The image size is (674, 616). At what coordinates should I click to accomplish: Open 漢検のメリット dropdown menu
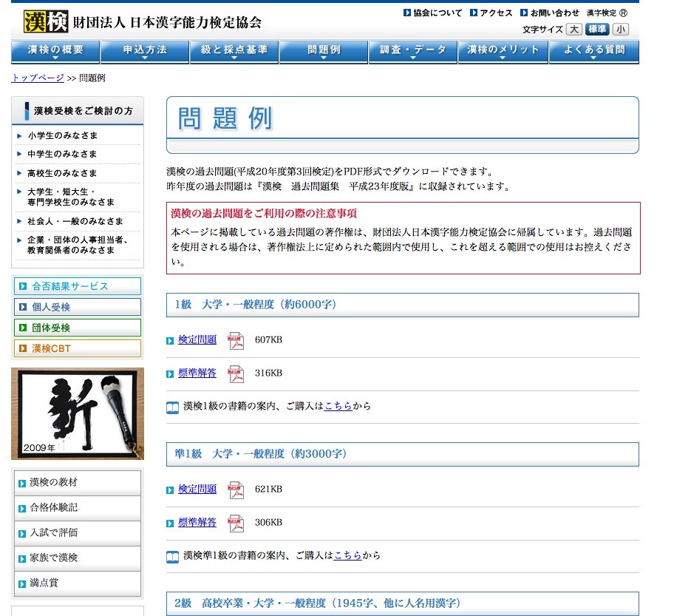(x=503, y=52)
